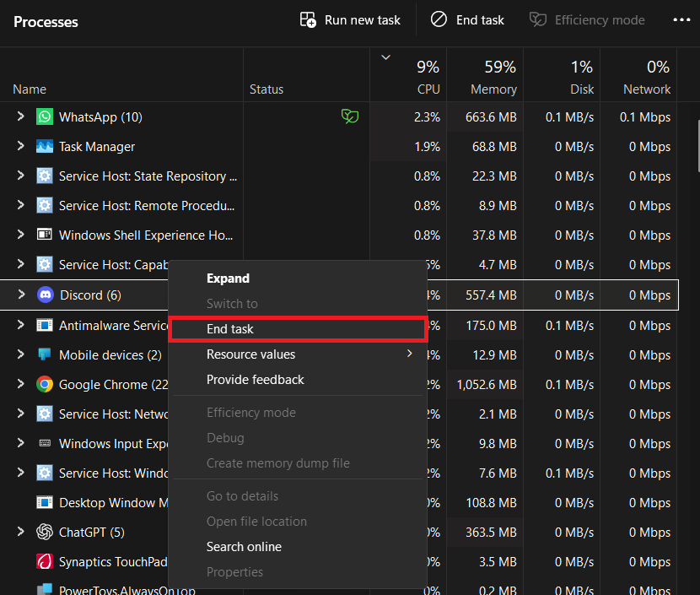The height and width of the screenshot is (595, 700).
Task: Sort by the 1% Disk column header
Action: tap(562, 75)
